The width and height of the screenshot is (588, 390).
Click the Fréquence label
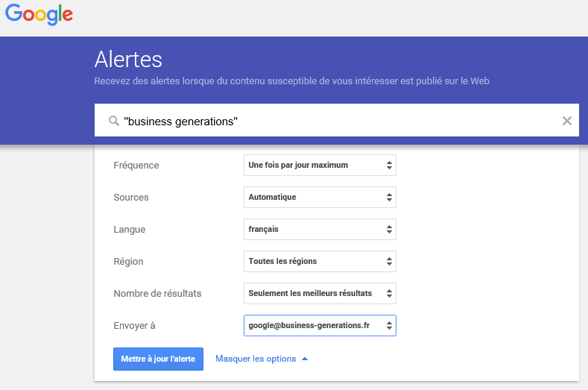coord(136,166)
